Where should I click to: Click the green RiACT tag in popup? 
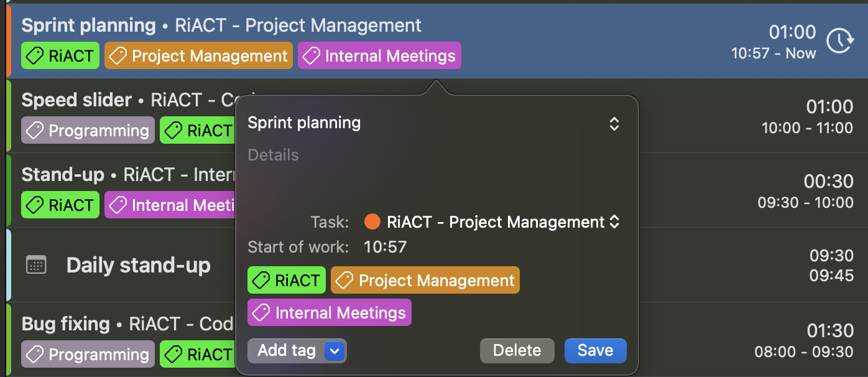pyautogui.click(x=287, y=281)
